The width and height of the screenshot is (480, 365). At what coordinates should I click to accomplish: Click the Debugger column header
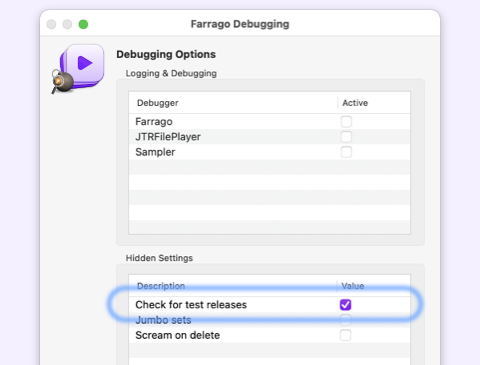(233, 103)
